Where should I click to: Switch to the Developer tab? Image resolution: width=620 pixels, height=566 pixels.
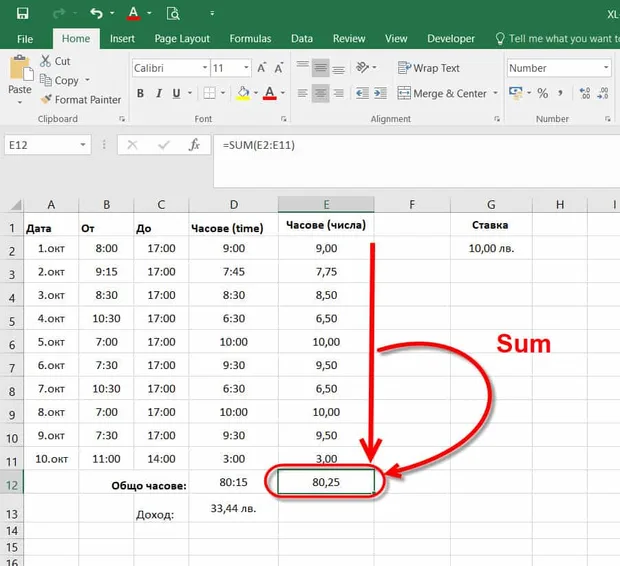pos(451,39)
